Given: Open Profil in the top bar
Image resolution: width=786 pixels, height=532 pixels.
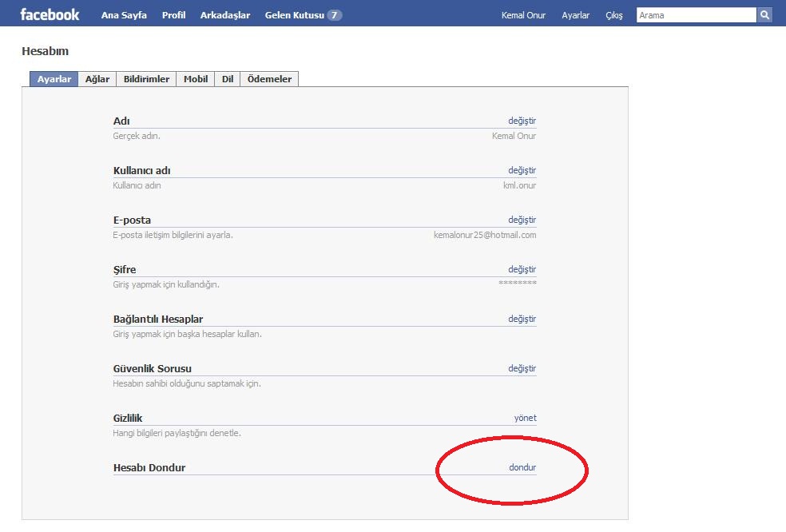Looking at the screenshot, I should tap(173, 15).
